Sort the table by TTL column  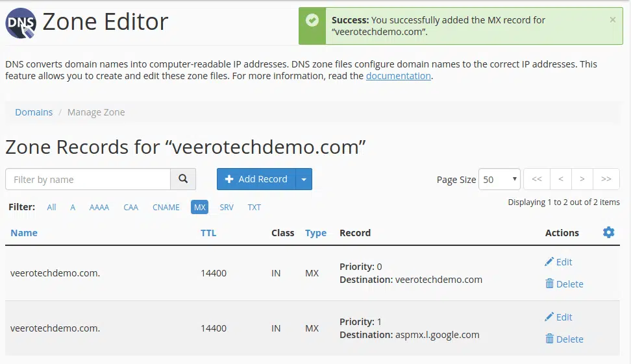[x=208, y=233]
